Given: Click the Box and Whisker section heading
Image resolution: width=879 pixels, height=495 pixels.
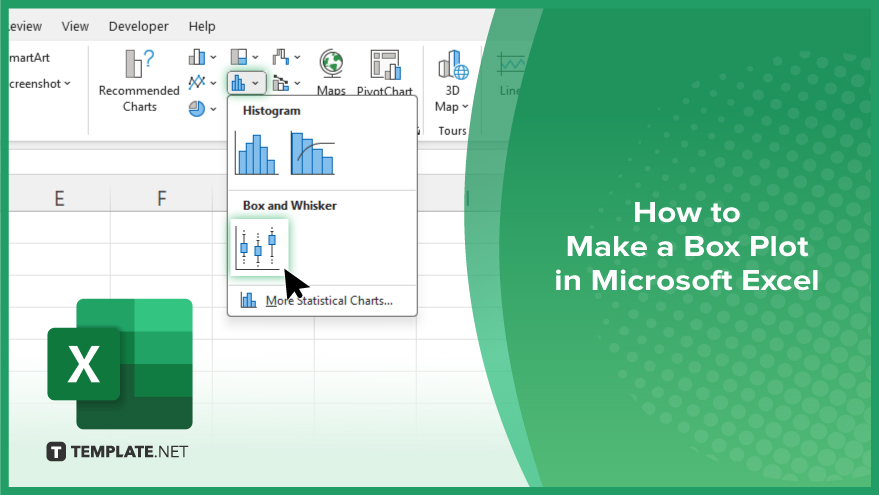Looking at the screenshot, I should click(x=290, y=206).
